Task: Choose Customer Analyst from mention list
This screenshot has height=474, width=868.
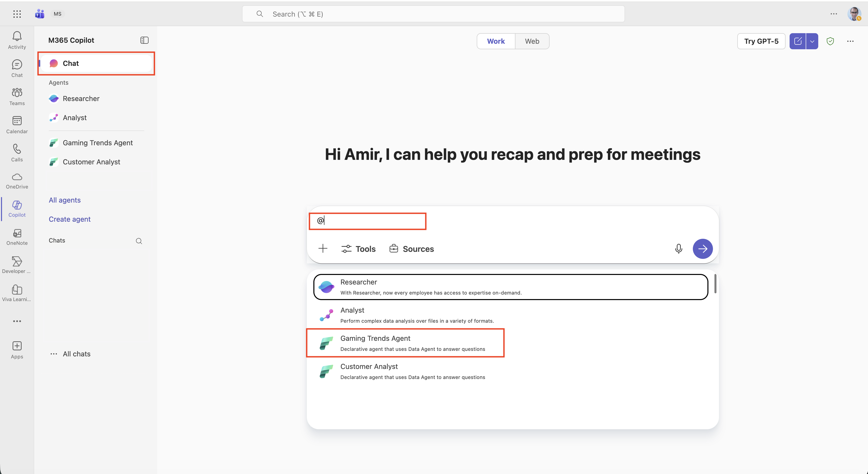Action: coord(510,371)
